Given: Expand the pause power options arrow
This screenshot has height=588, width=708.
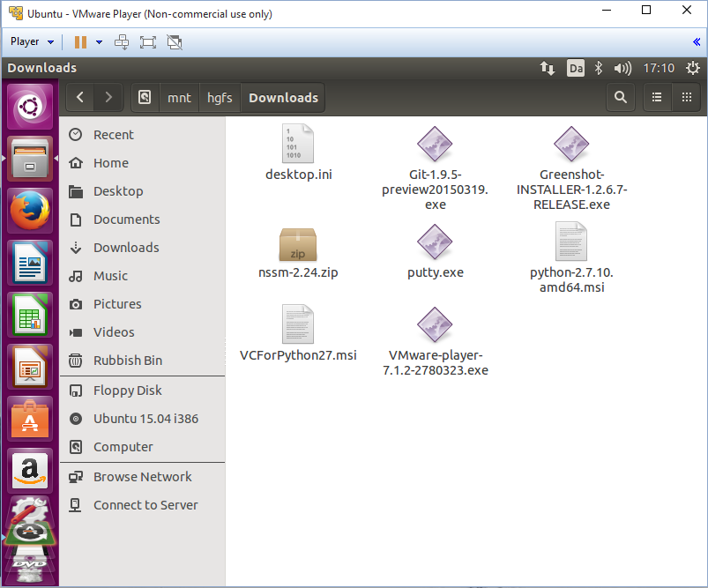Looking at the screenshot, I should (x=99, y=41).
